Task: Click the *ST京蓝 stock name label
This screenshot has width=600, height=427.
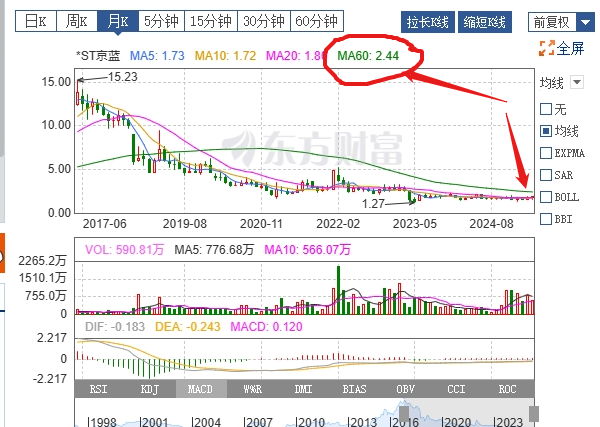Action: 98,56
